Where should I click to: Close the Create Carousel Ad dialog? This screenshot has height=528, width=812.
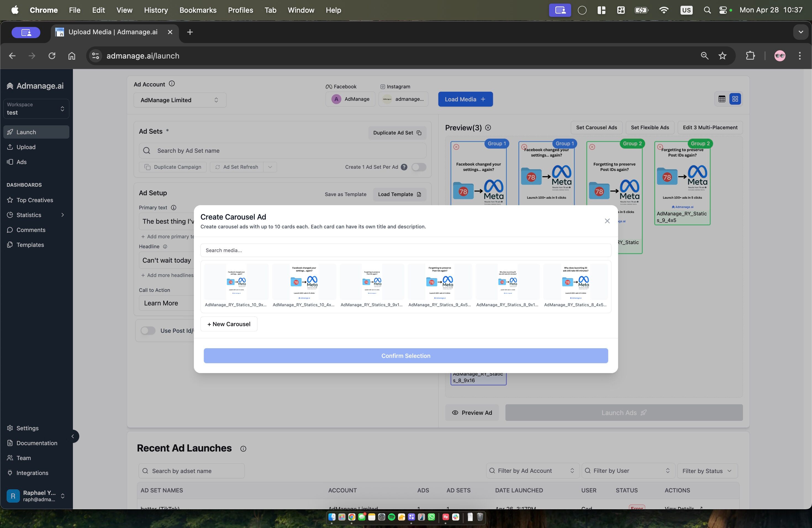pyautogui.click(x=607, y=221)
